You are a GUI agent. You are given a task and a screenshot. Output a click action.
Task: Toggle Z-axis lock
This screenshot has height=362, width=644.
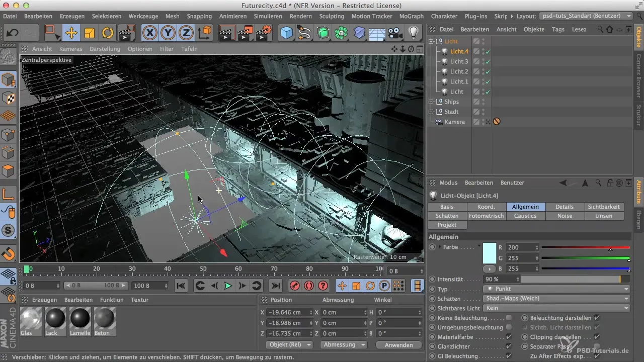186,33
